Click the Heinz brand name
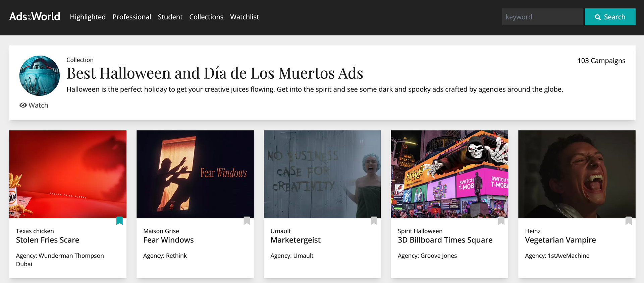This screenshot has height=283, width=644. [x=533, y=231]
